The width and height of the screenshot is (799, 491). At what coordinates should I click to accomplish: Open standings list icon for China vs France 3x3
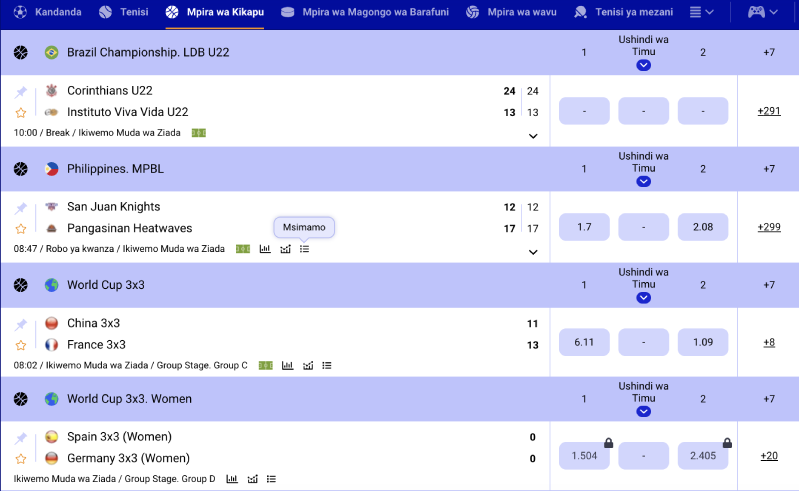point(327,366)
